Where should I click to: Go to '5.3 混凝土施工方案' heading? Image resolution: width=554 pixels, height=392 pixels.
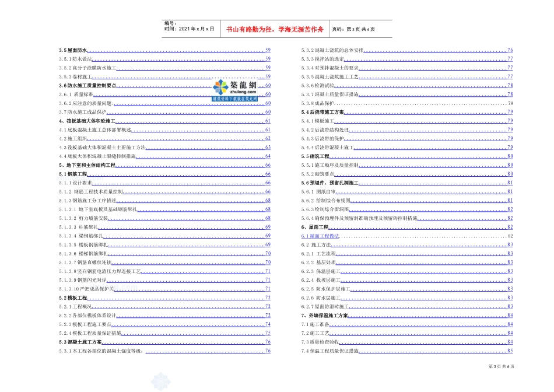(x=164, y=342)
